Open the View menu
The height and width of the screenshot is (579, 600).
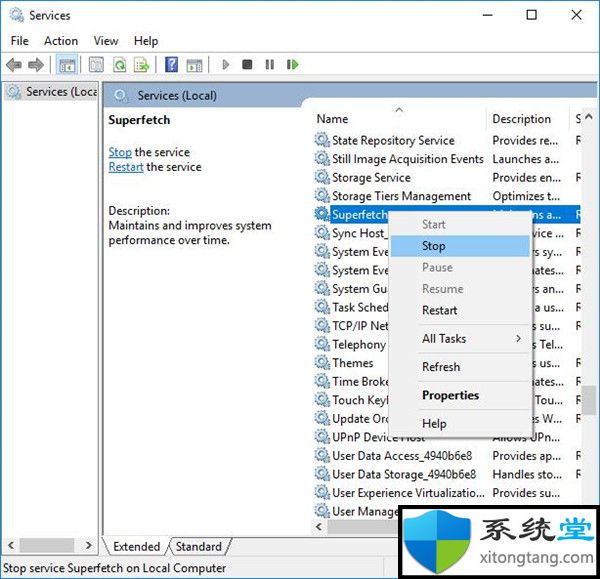pos(106,41)
